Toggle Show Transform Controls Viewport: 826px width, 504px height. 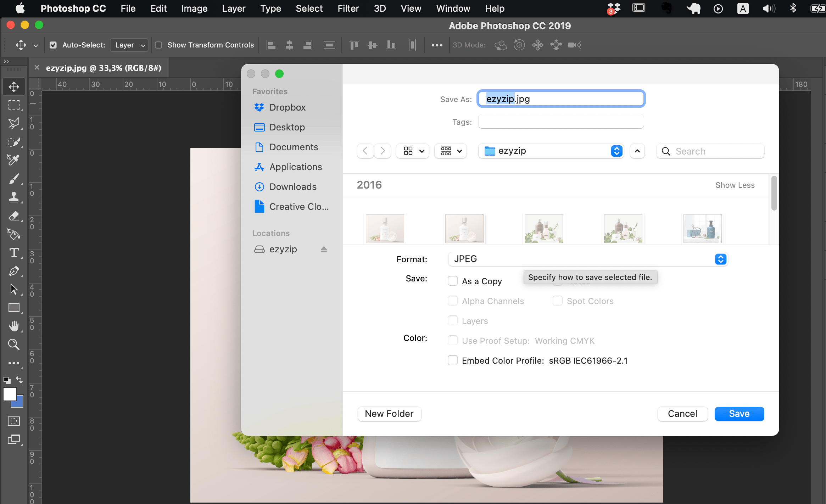click(x=159, y=45)
